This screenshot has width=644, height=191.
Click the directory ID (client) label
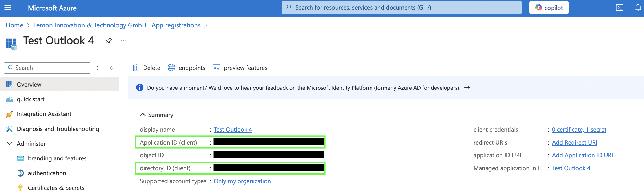pos(165,168)
